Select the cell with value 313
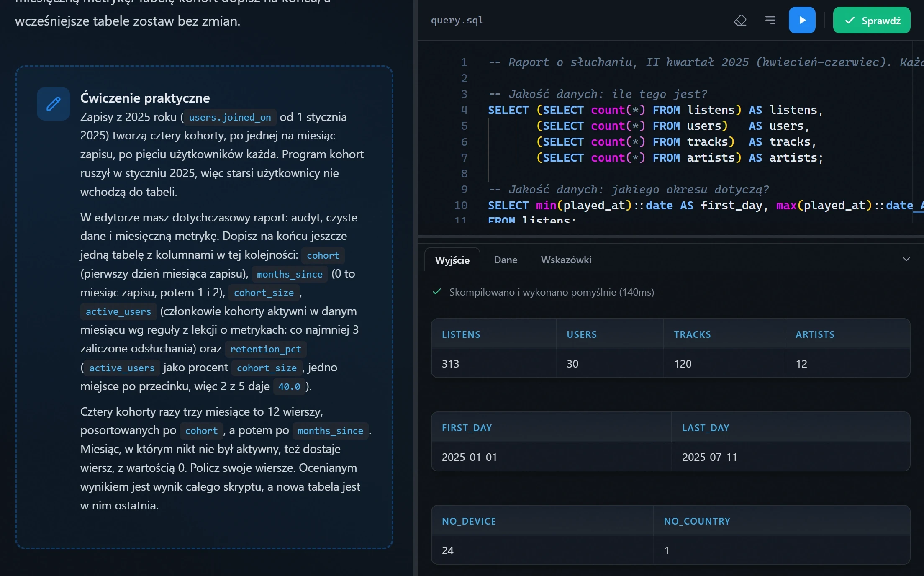924x576 pixels. 494,363
